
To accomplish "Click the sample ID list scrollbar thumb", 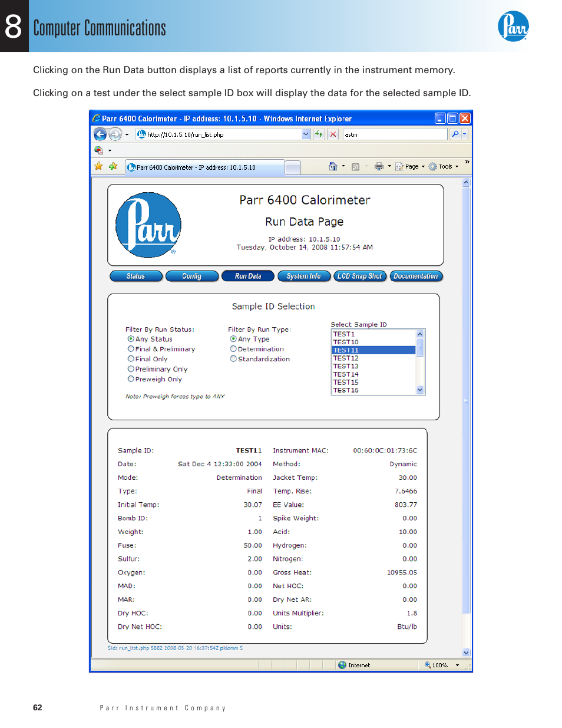I will click(420, 347).
